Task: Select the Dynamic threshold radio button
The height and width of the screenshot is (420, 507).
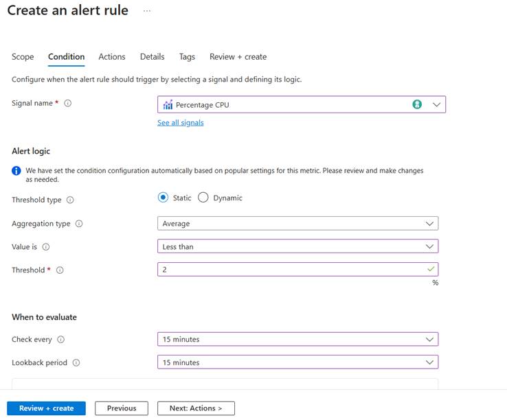Action: point(203,198)
